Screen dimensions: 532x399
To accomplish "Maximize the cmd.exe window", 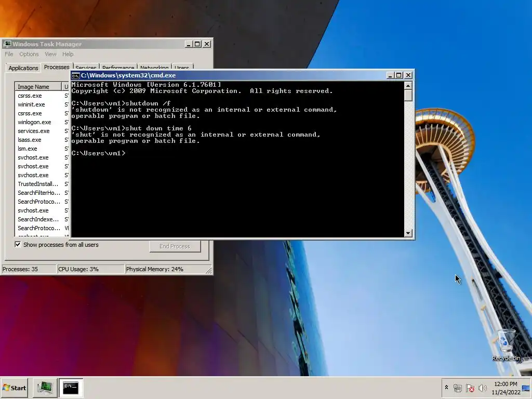I will pyautogui.click(x=399, y=75).
